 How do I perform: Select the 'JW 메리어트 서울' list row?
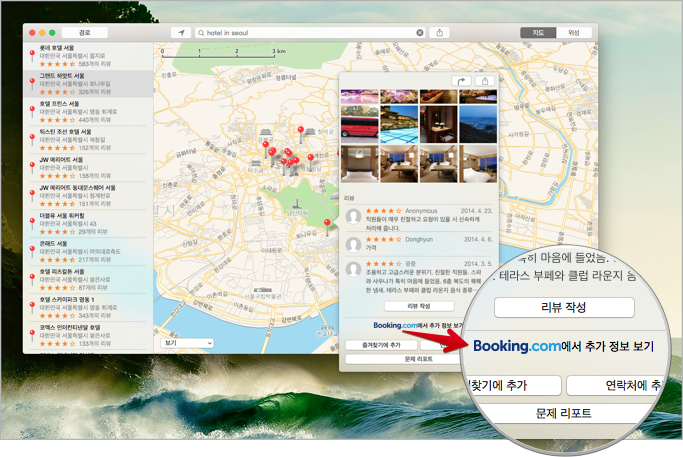(x=88, y=167)
